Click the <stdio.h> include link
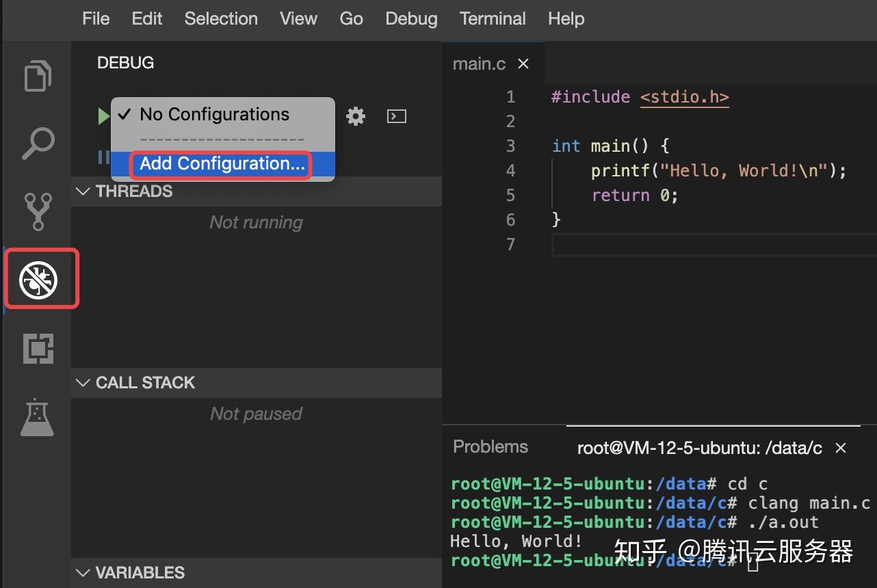Viewport: 877px width, 588px height. 684,96
